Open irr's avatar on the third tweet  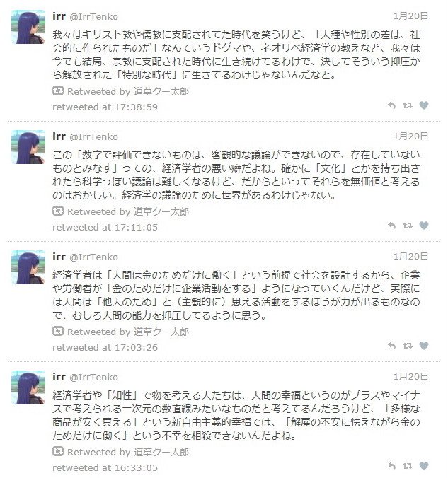tap(28, 267)
